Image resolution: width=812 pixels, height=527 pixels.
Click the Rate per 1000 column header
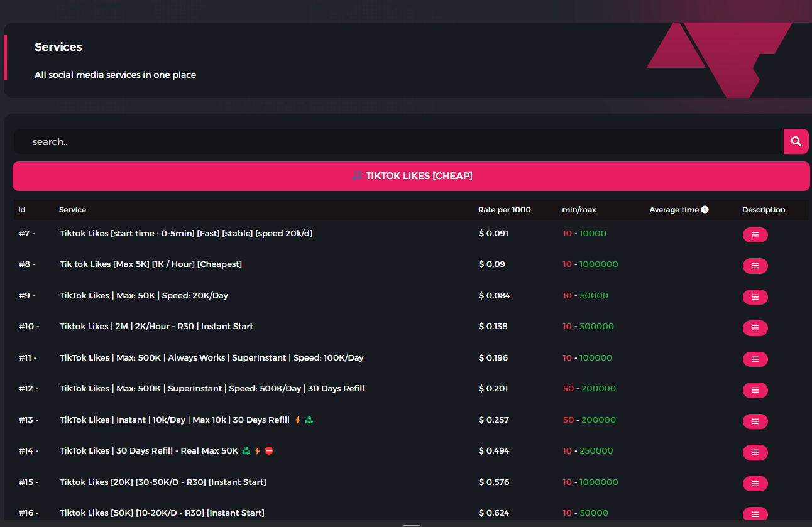tap(504, 210)
